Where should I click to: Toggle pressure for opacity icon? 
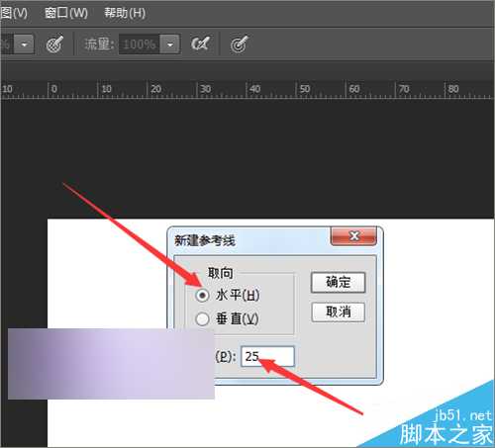click(54, 44)
